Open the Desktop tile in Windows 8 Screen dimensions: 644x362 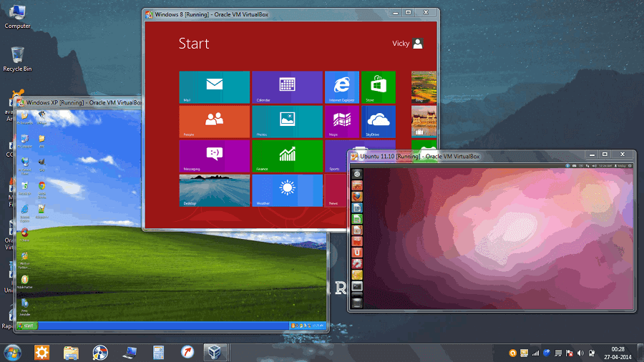click(x=215, y=190)
